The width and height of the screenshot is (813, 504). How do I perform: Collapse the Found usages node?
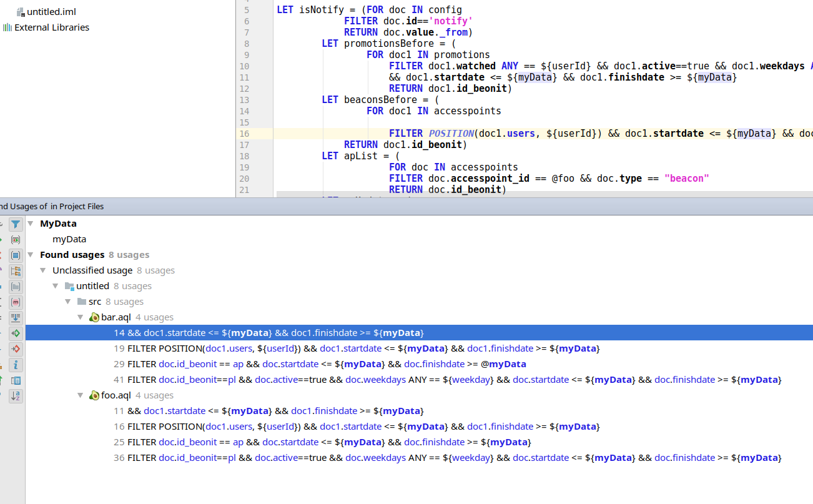[x=31, y=255]
